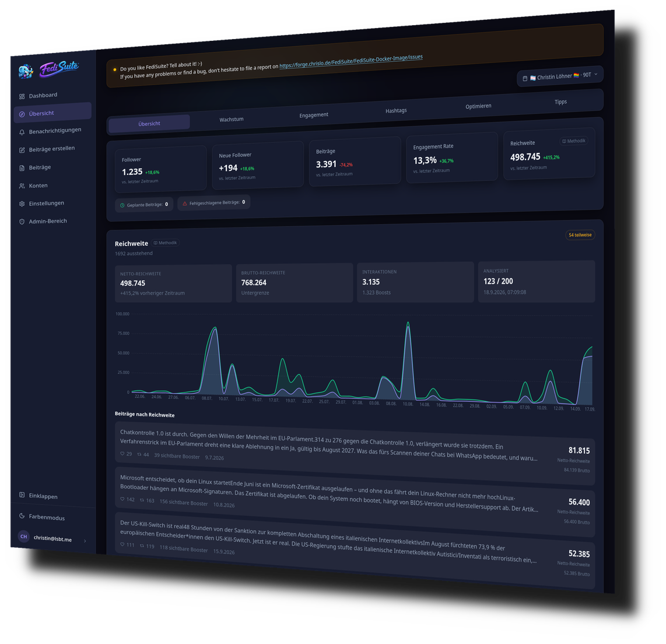Click the boost icon showing 119
Image resolution: width=666 pixels, height=644 pixels.
pos(142,545)
